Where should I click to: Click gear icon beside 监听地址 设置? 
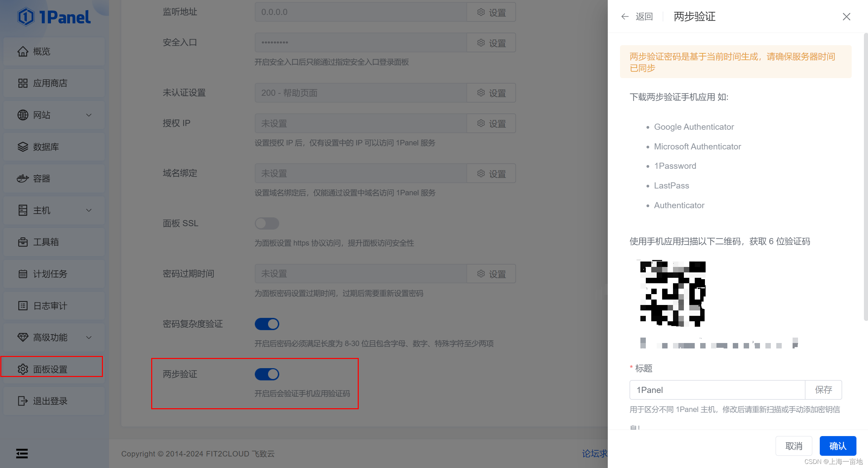pos(481,12)
